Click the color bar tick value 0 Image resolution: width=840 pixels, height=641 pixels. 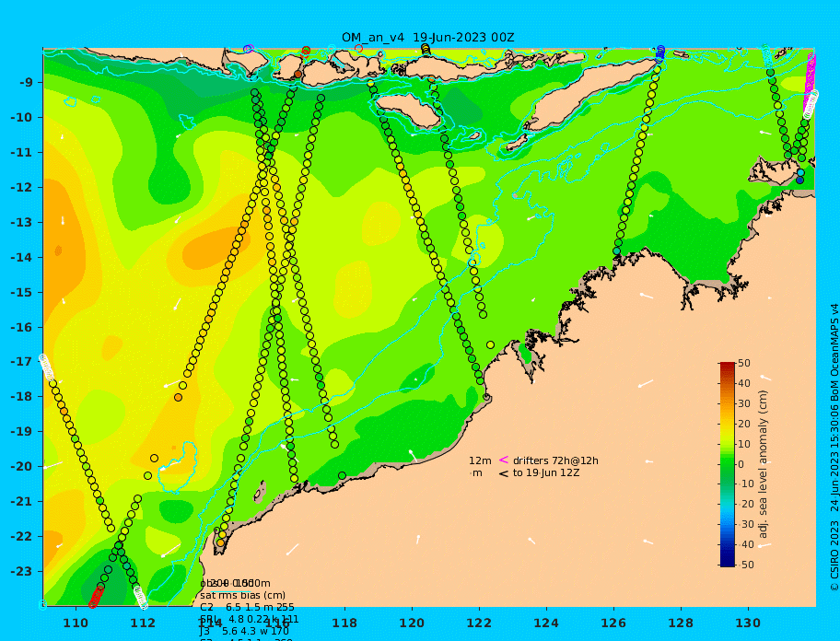pyautogui.click(x=741, y=464)
